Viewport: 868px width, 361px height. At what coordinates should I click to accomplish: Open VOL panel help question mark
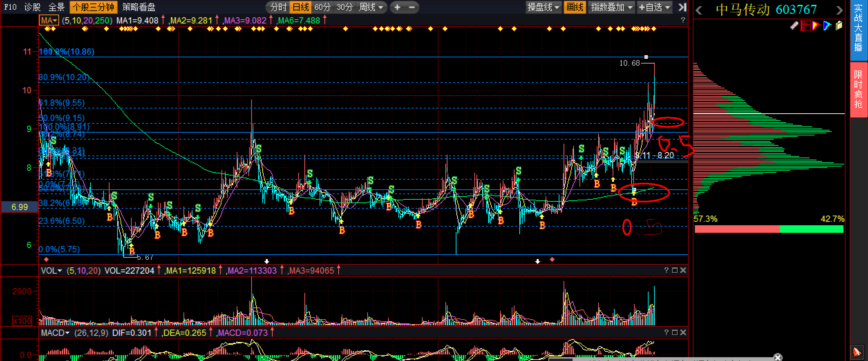666,270
